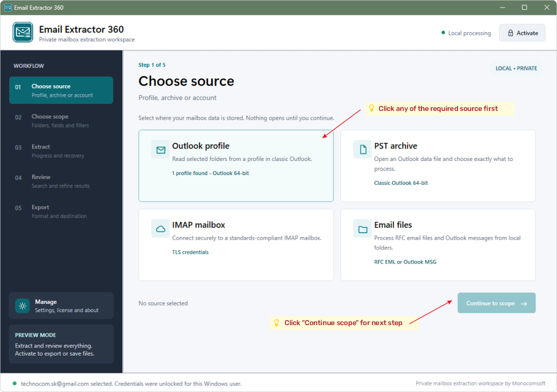Click the Outlook profile envelope icon
The image size is (557, 392).
(x=160, y=150)
